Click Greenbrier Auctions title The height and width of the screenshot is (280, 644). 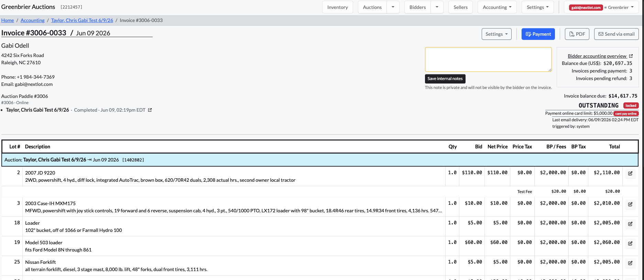pos(28,7)
